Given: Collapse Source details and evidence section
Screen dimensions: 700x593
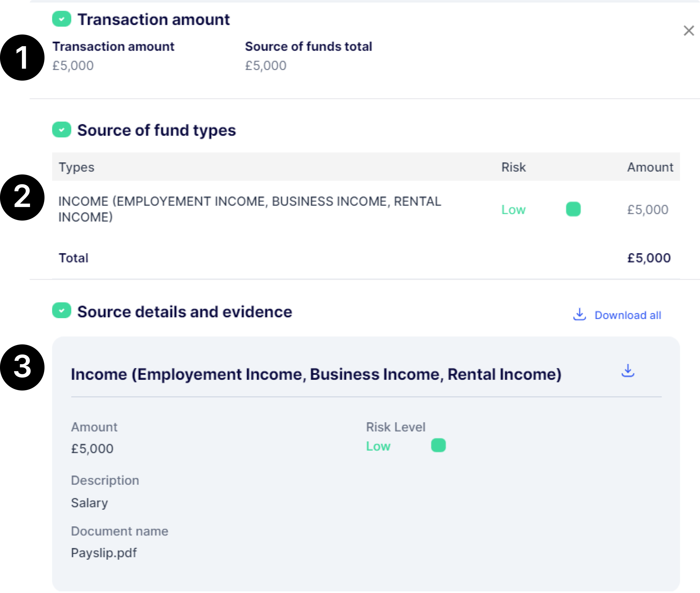Looking at the screenshot, I should 61,310.
